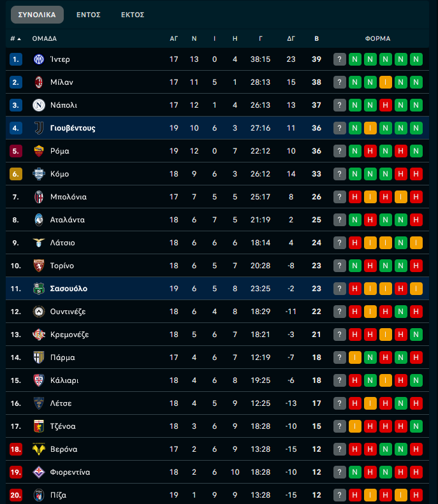Click Napoli's red H form badge
The height and width of the screenshot is (504, 438).
386,105
